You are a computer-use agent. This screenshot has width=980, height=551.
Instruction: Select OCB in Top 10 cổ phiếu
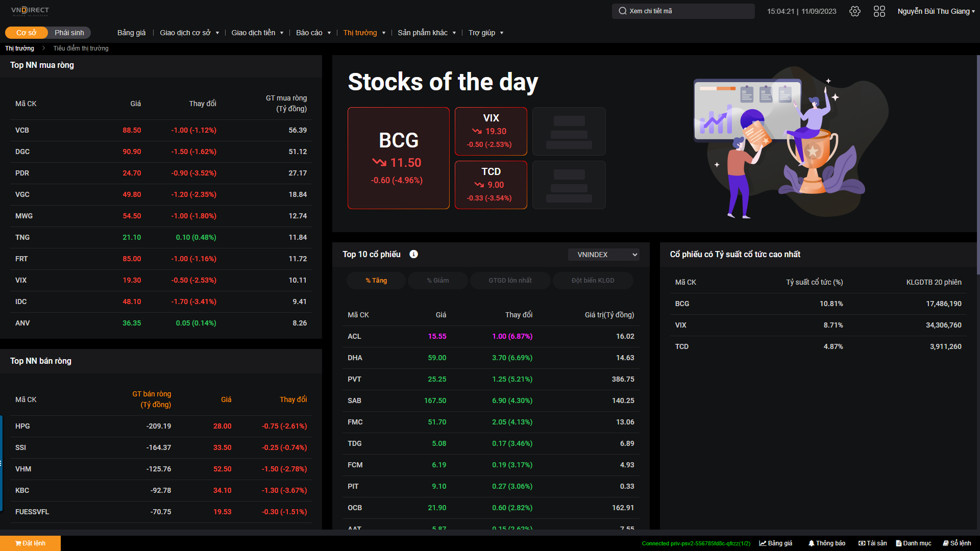pyautogui.click(x=491, y=508)
